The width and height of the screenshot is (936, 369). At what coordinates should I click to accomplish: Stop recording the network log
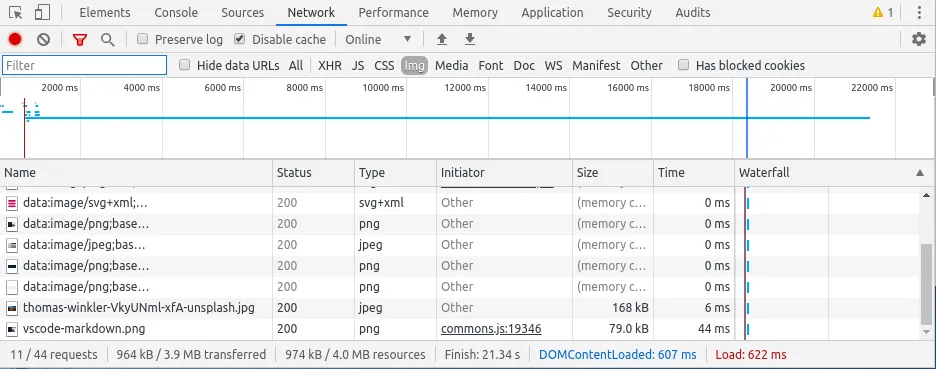pos(15,39)
